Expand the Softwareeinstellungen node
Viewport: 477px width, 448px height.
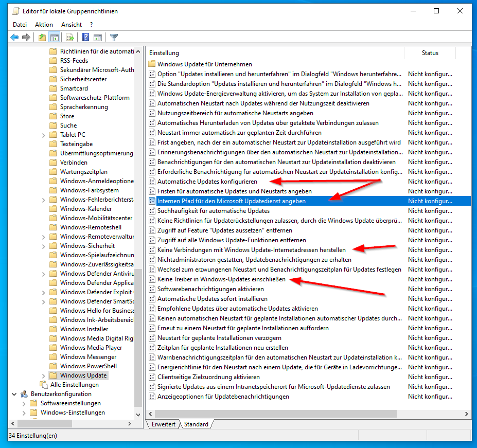24,404
